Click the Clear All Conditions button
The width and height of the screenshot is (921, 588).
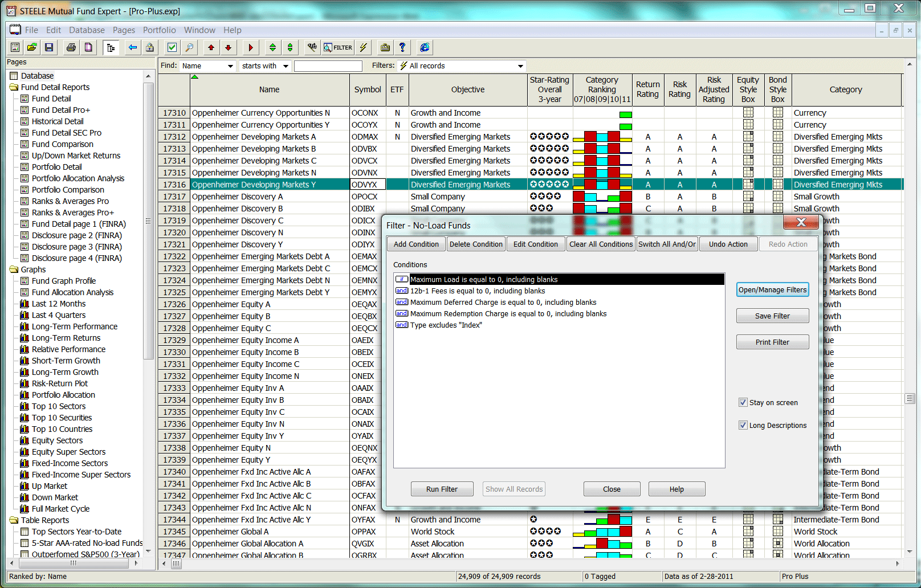pos(601,244)
